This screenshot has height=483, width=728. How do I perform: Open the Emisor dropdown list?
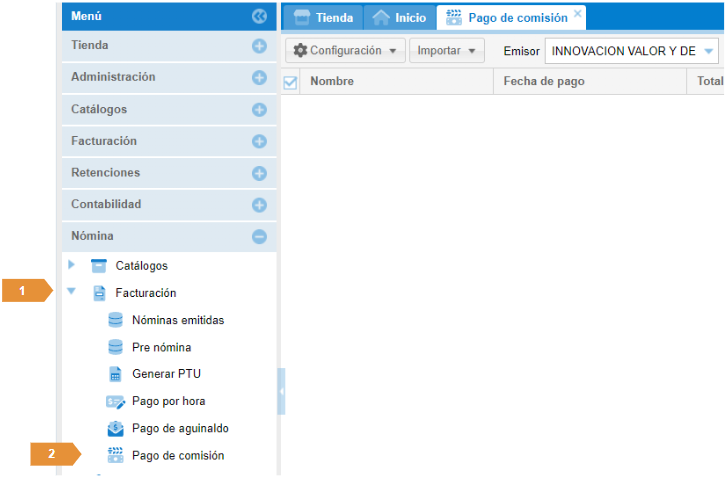[x=709, y=50]
